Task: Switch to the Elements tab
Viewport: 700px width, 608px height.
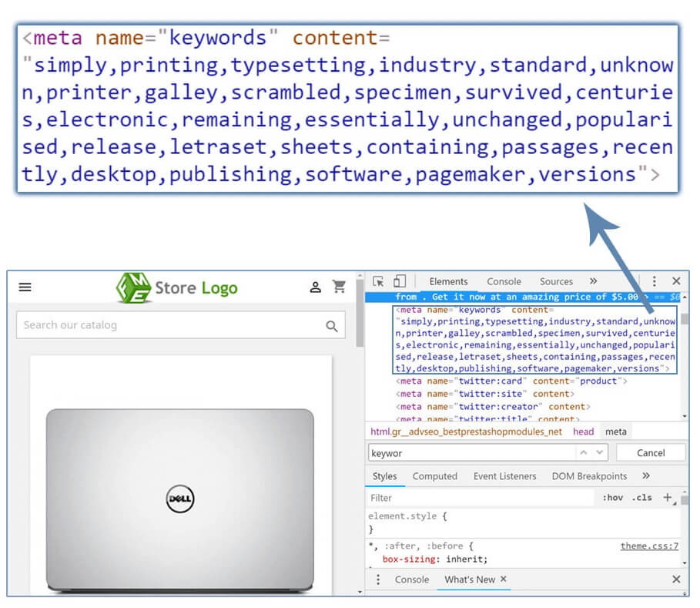Action: click(448, 281)
